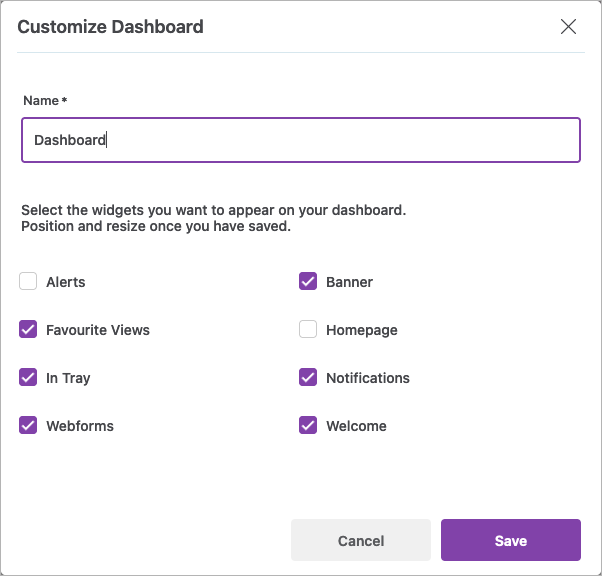
Task: Click into the Name input field
Action: click(x=300, y=140)
